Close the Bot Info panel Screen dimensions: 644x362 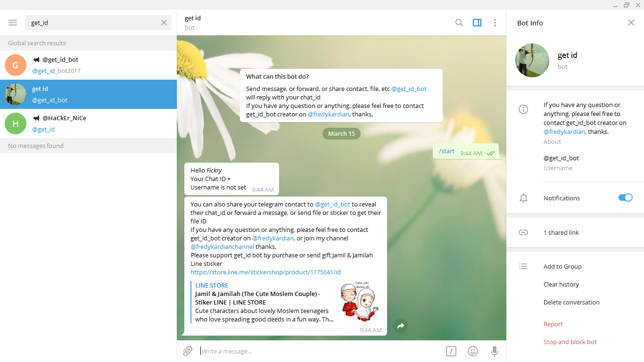[631, 22]
